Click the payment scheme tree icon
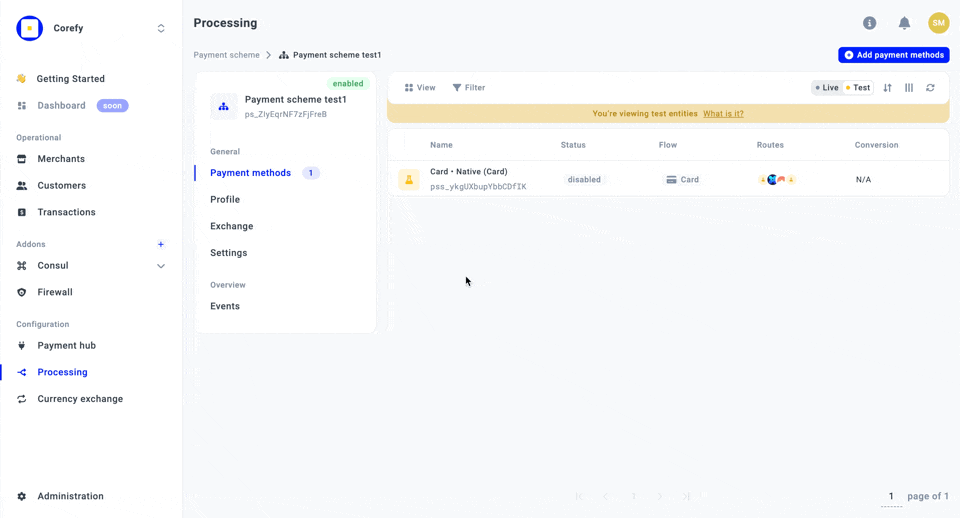 [223, 107]
